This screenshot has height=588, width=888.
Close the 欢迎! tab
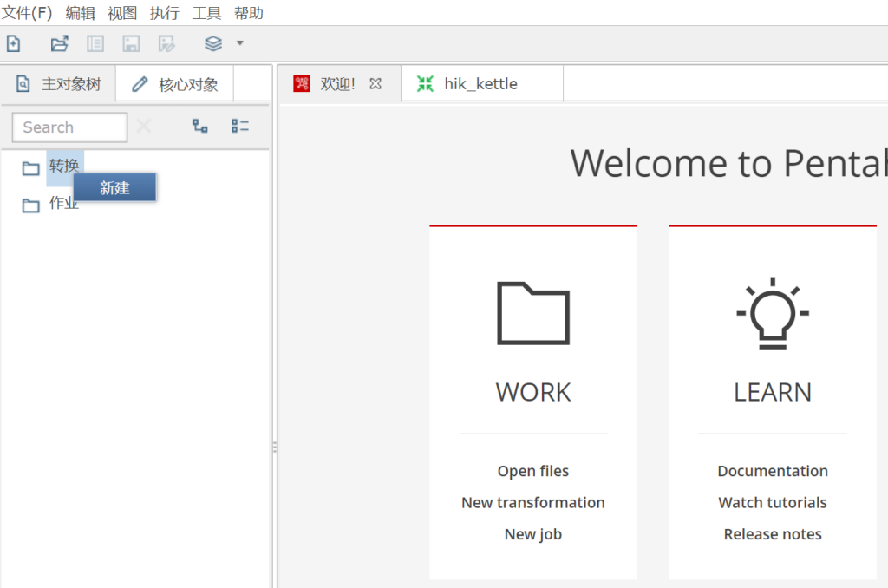375,84
